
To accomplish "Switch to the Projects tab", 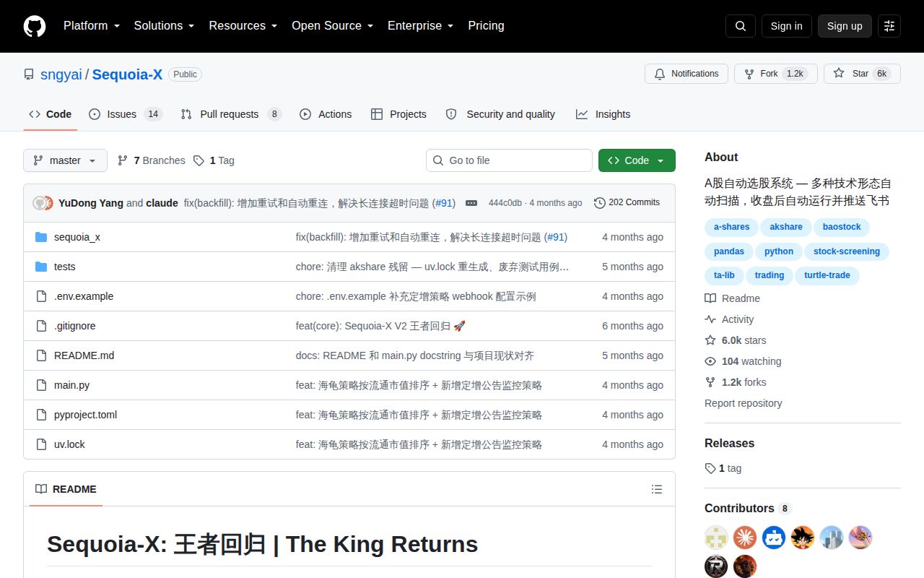I will pyautogui.click(x=398, y=114).
